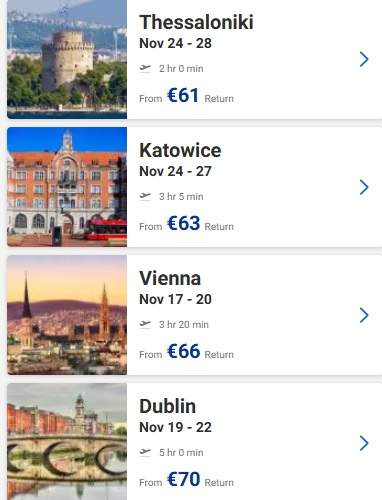This screenshot has height=500, width=382.
Task: Click the Katowice building photo
Action: point(67,187)
